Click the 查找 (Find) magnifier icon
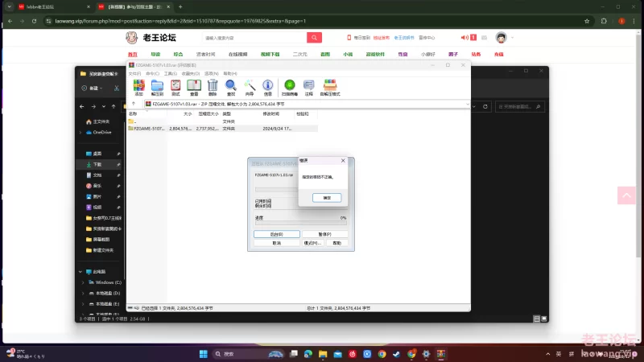This screenshot has height=362, width=644. (231, 88)
